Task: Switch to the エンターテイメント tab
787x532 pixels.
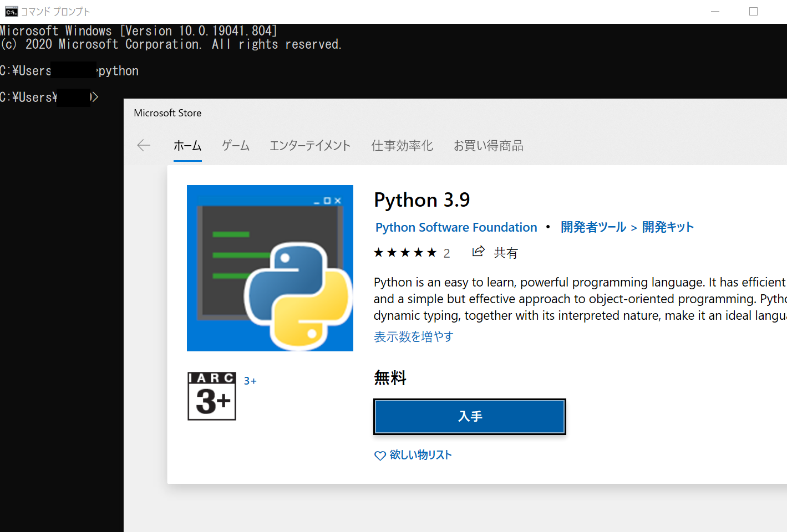Action: (x=309, y=145)
